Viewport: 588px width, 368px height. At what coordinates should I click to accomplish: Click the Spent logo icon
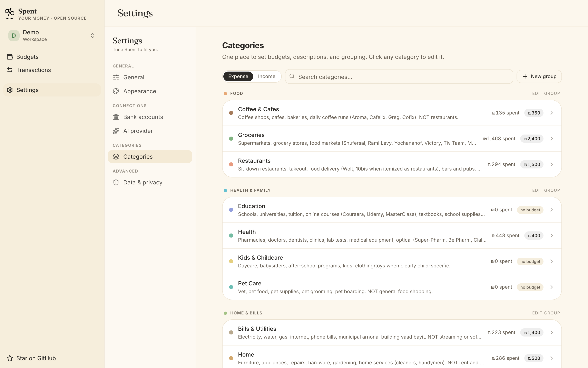click(10, 14)
